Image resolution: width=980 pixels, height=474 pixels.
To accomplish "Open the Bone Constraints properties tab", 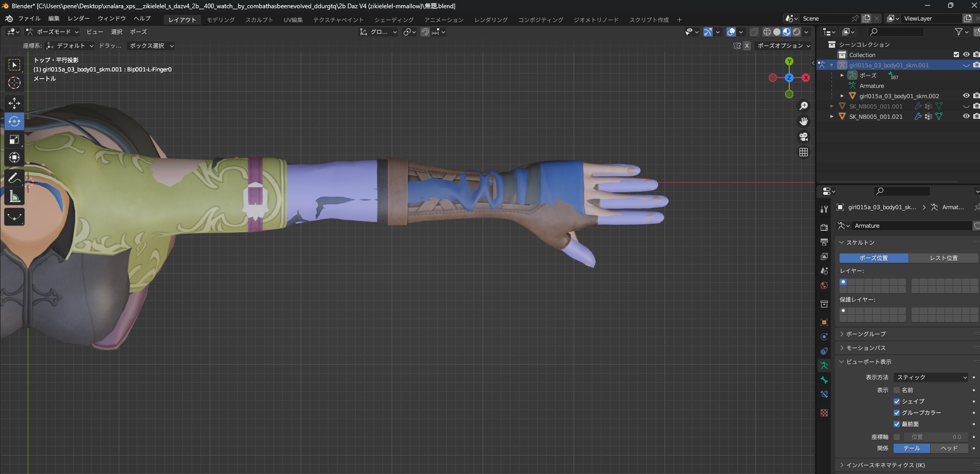I will 824,394.
